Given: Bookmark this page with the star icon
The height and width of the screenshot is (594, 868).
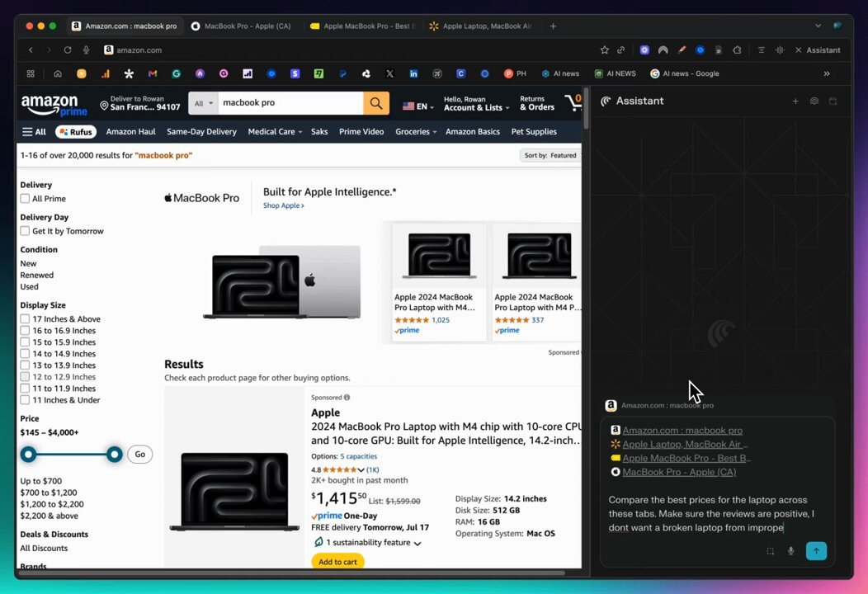Looking at the screenshot, I should 605,49.
